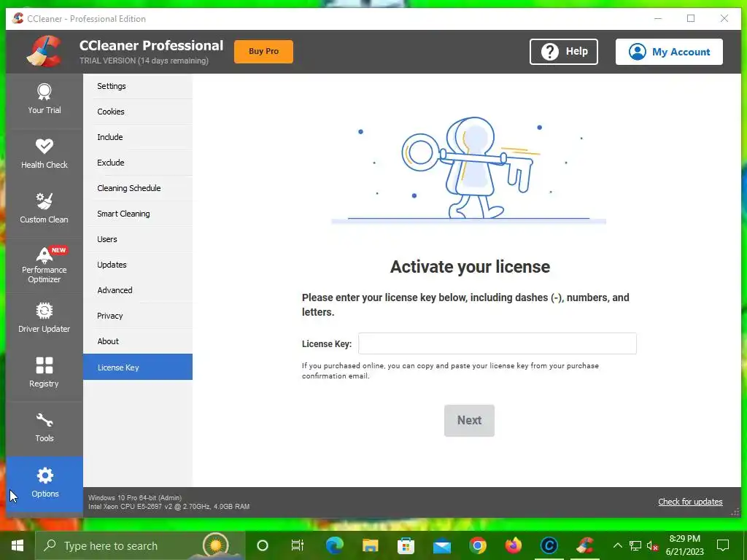Image resolution: width=747 pixels, height=560 pixels.
Task: Open the blue C app on taskbar
Action: (x=549, y=545)
